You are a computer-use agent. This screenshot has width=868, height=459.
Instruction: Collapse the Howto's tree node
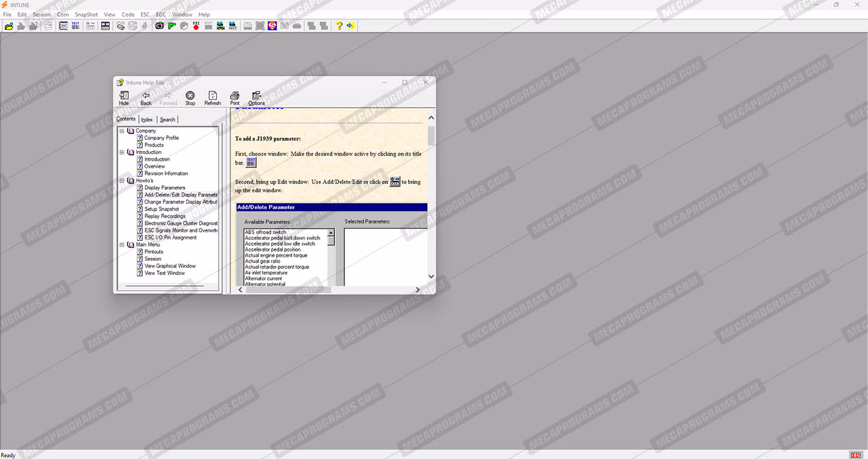tap(122, 180)
